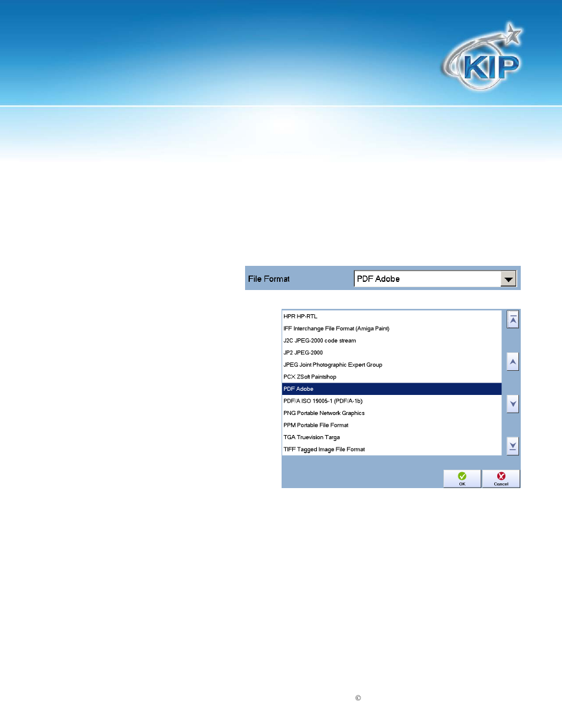This screenshot has height=728, width=562.
Task: Select TGA Truevision Targa format
Action: 392,437
